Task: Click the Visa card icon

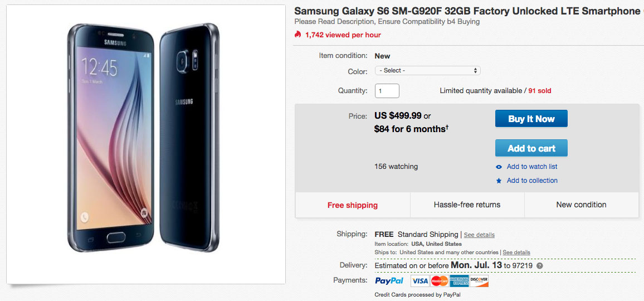Action: [x=419, y=281]
